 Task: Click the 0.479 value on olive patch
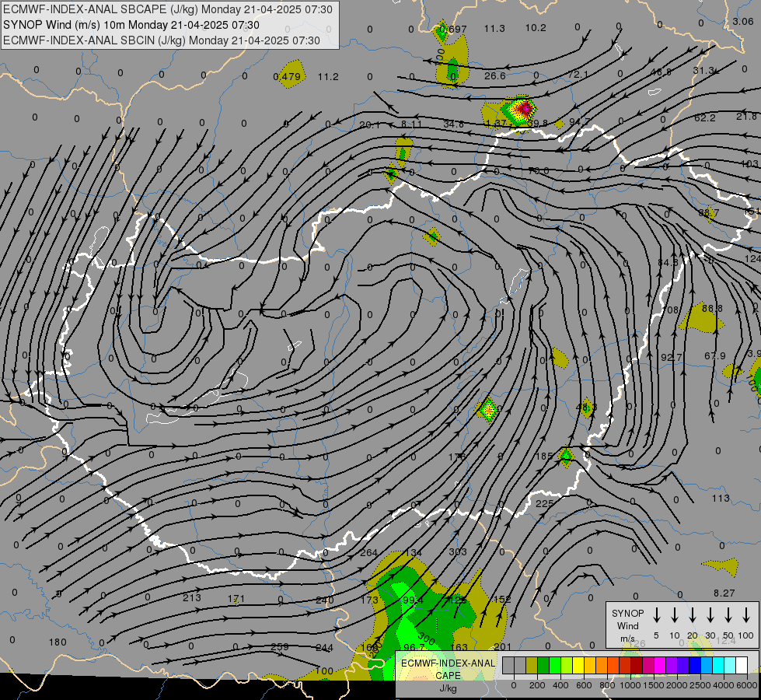pos(286,77)
